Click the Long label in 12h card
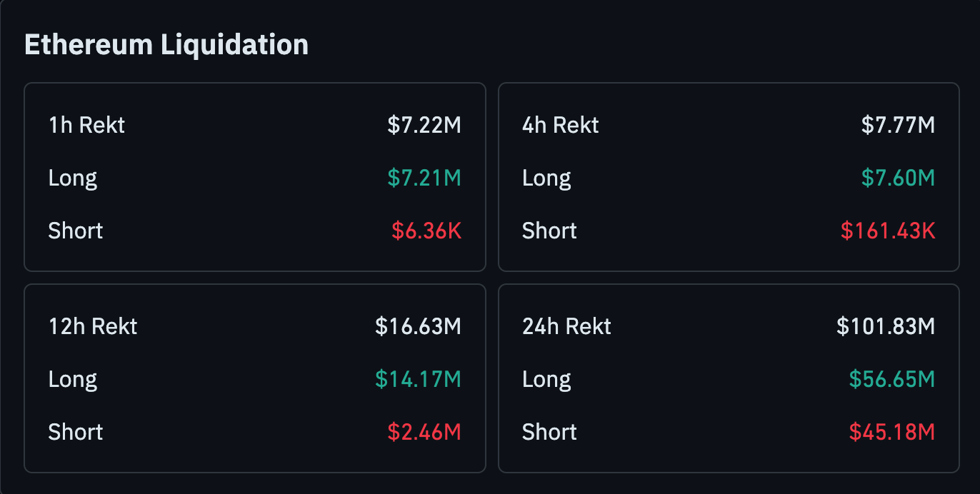The height and width of the screenshot is (494, 980). coord(73,379)
